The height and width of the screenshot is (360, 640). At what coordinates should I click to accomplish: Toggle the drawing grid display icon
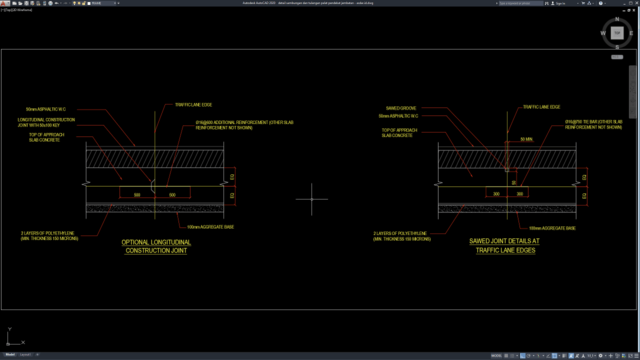pyautogui.click(x=506, y=356)
